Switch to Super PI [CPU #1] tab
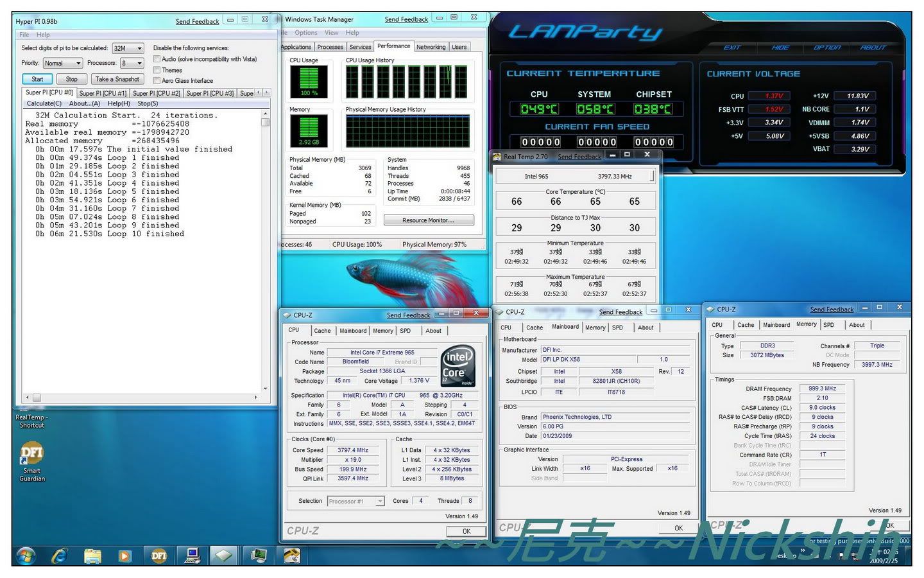924x578 pixels. [x=103, y=93]
